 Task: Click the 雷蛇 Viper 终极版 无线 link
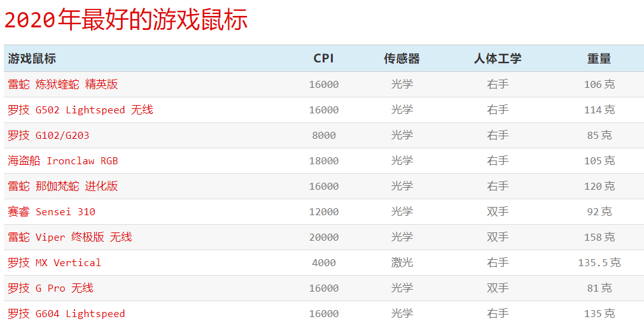[70, 237]
